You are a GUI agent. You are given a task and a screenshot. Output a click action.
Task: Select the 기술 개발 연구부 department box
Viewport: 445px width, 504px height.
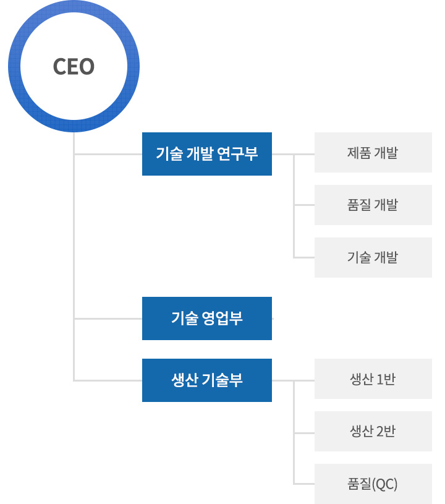coord(207,154)
